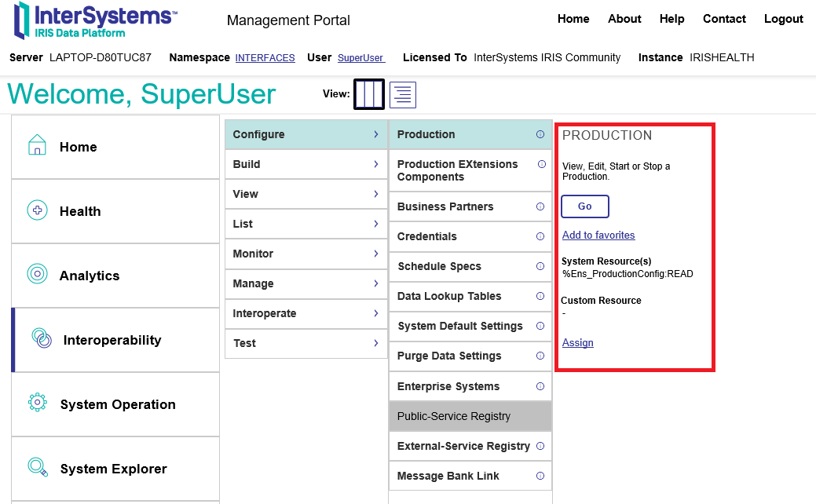The image size is (816, 504).
Task: Click the Assign custom resource link
Action: tap(578, 343)
